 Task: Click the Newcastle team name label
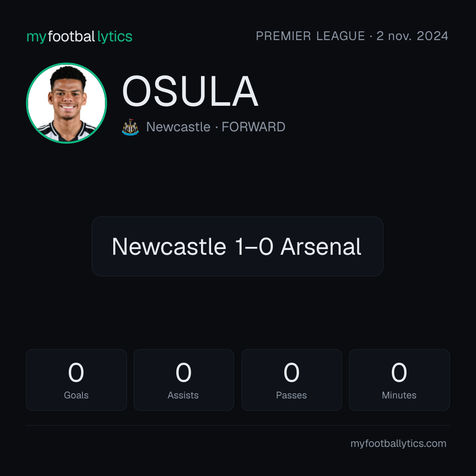pyautogui.click(x=178, y=127)
